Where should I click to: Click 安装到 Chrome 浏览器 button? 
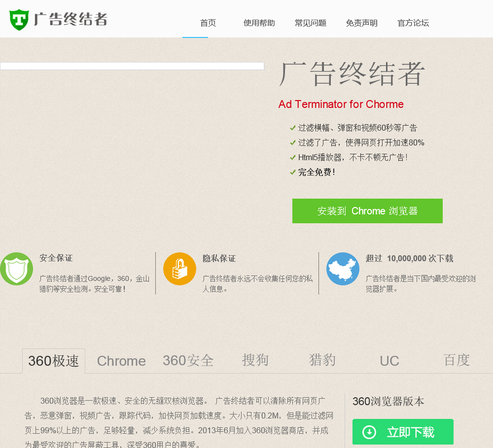[367, 211]
